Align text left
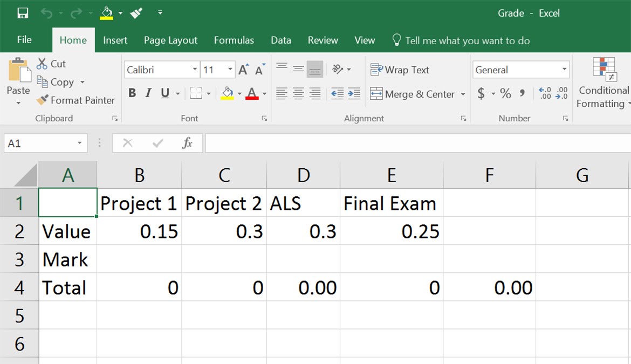Image resolution: width=631 pixels, height=364 pixels. point(282,94)
